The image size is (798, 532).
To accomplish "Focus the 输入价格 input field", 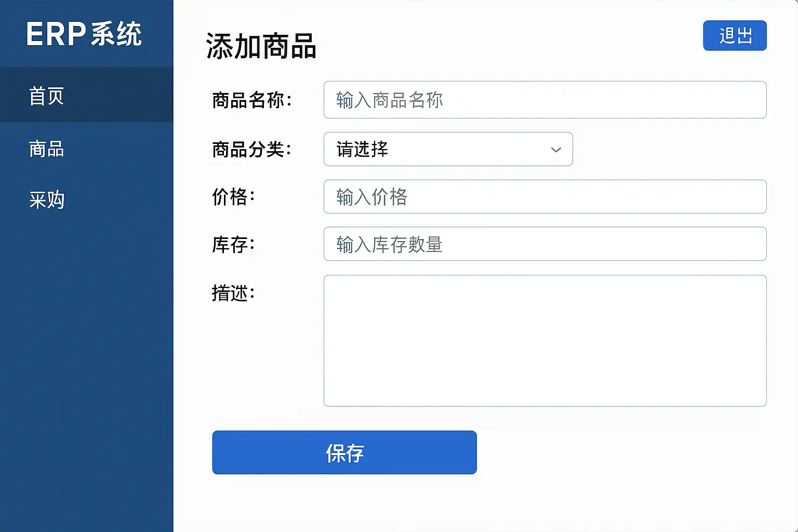I will (x=544, y=196).
